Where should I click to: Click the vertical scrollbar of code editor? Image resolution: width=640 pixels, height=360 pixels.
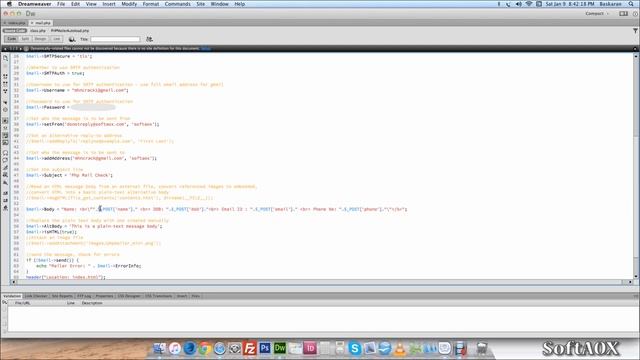point(636,165)
